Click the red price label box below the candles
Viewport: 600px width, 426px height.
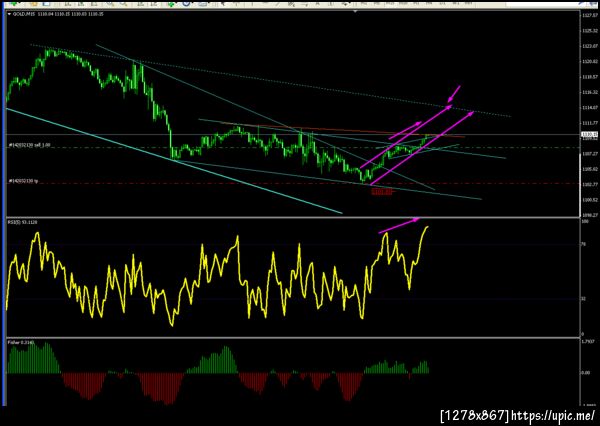382,191
